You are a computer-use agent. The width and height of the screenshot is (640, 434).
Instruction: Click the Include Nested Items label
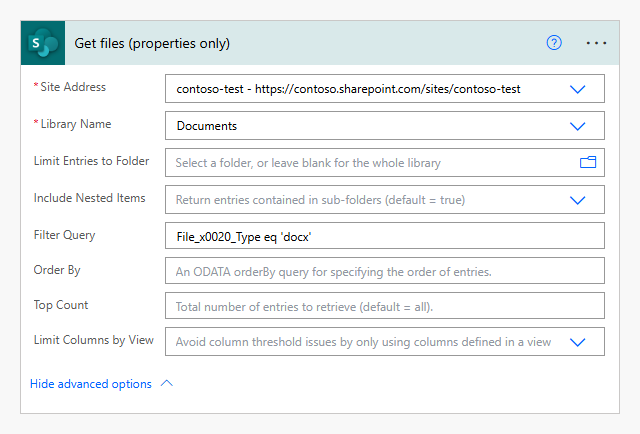click(x=89, y=198)
